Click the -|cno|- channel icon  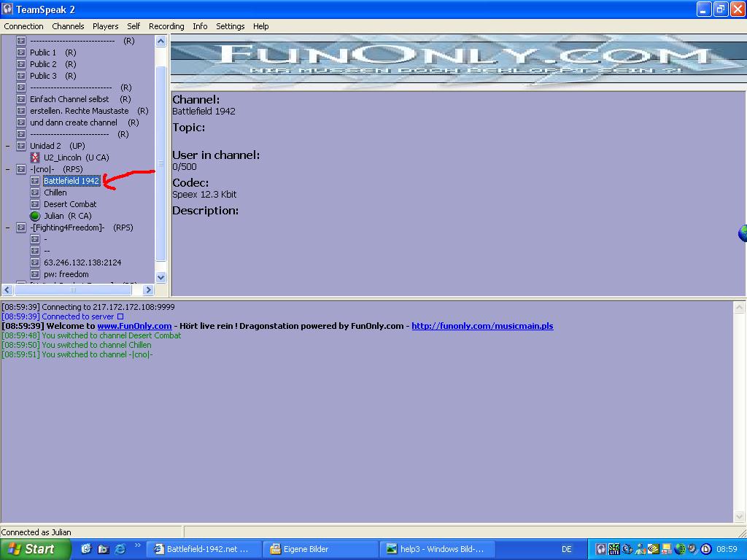point(21,169)
